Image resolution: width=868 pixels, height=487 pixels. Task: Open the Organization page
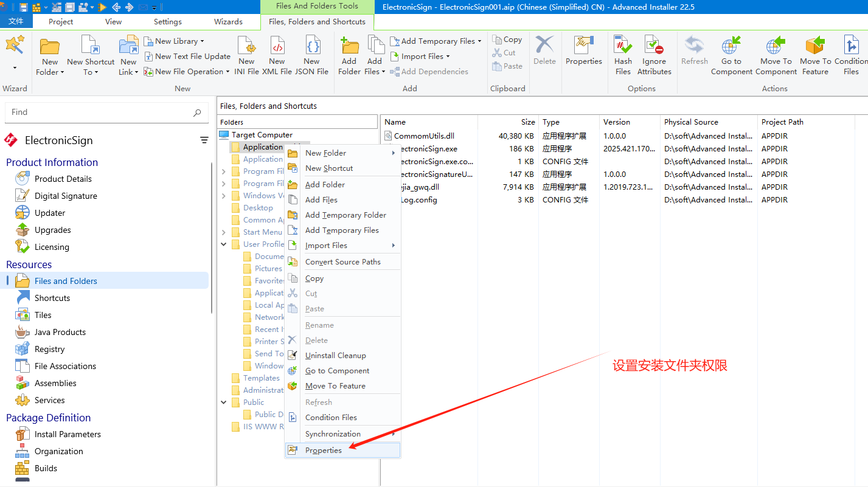[x=58, y=451]
